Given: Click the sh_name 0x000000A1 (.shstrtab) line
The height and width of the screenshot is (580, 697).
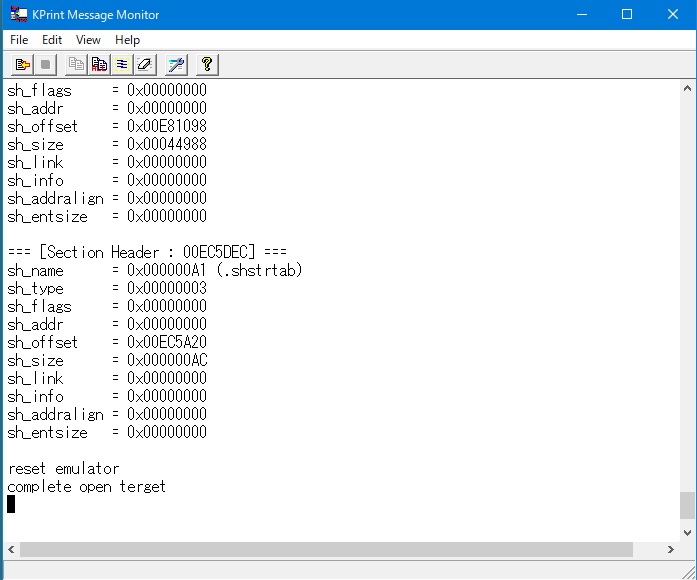Looking at the screenshot, I should pos(155,270).
